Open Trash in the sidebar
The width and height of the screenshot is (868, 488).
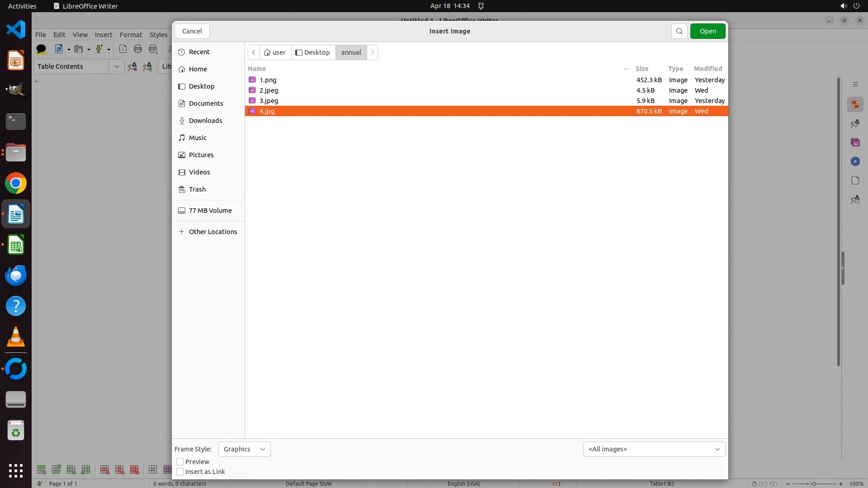[x=197, y=189]
